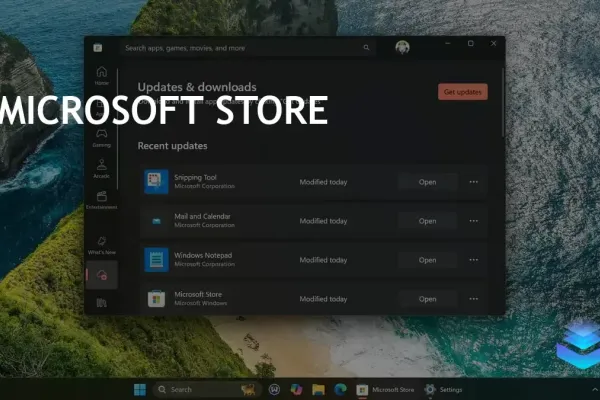Open more options for Snipping Tool

pos(473,182)
